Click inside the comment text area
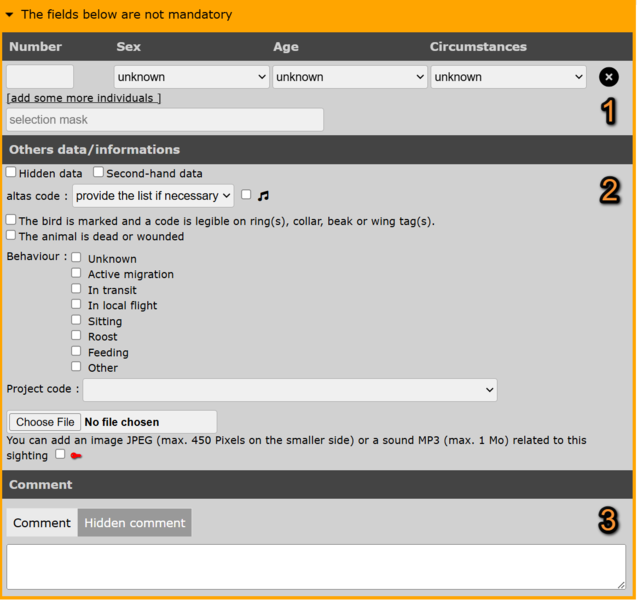The image size is (637, 600). [316, 567]
